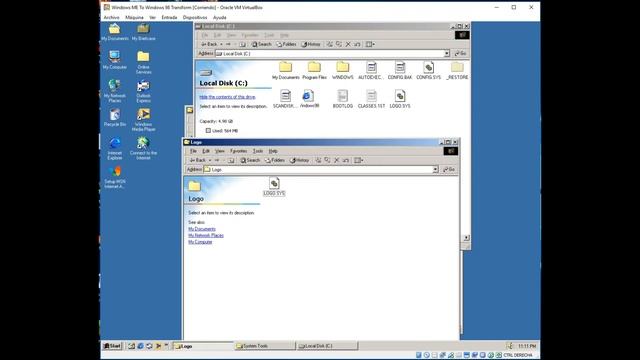This screenshot has width=640, height=360.
Task: Click Go button in Local Disk window
Action: [460, 53]
